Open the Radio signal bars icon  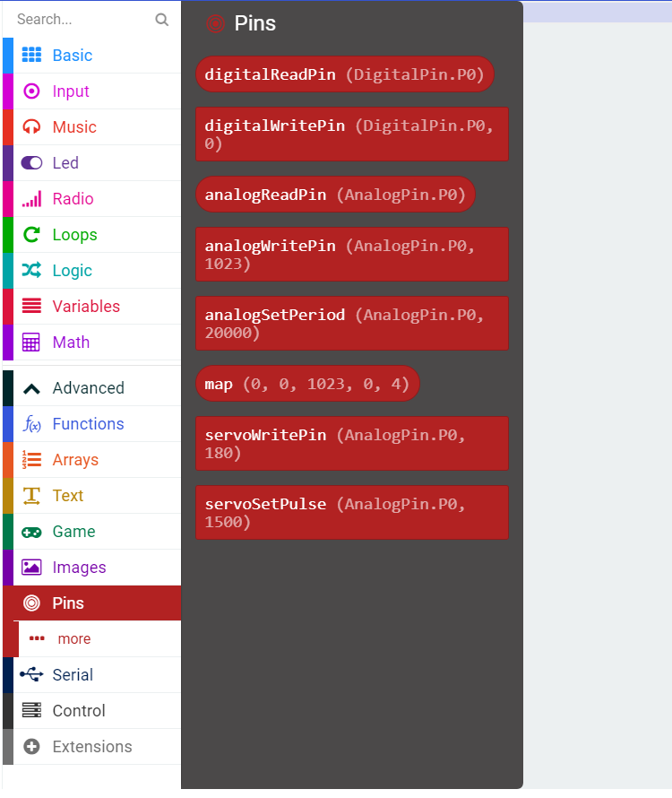click(x=31, y=198)
